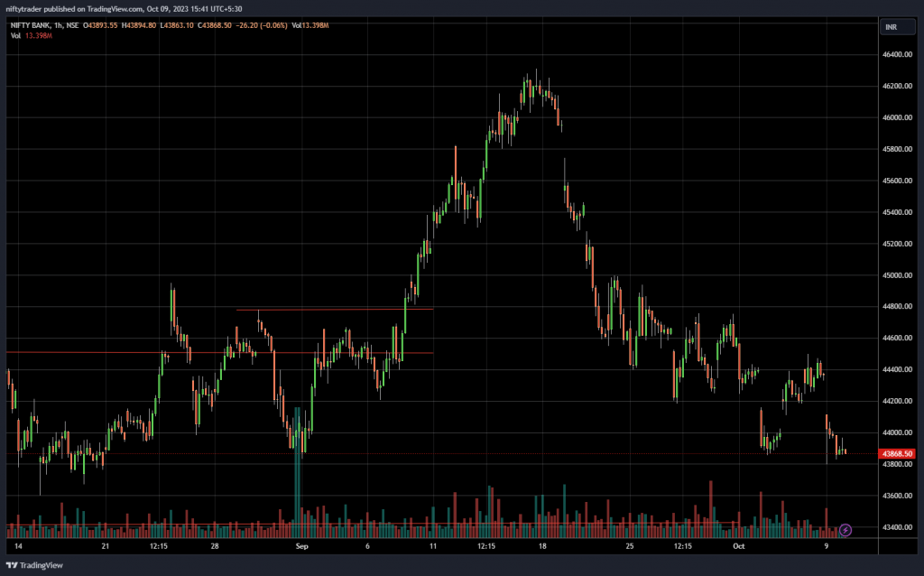Click the TradingView logo at the bottom
The height and width of the screenshot is (576, 924).
click(34, 565)
